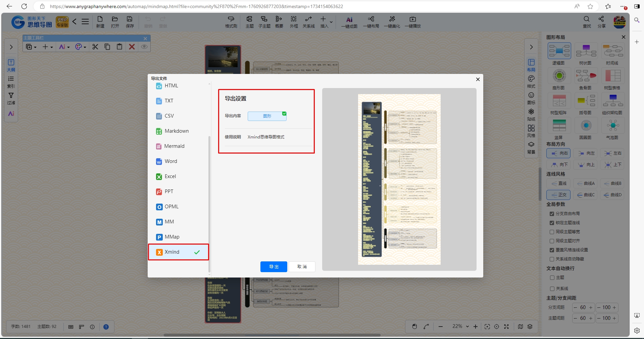Click the 分享 share icon
This screenshot has height=339, width=644.
[601, 22]
